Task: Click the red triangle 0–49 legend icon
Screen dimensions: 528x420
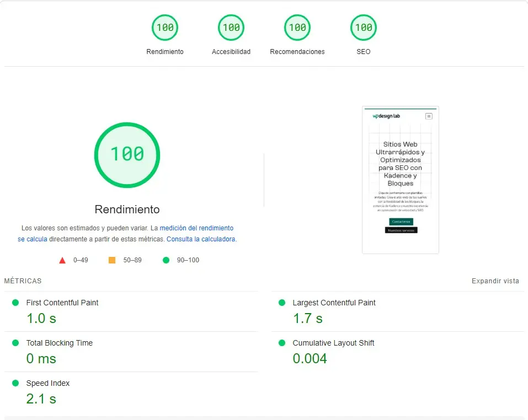Action: [62, 260]
